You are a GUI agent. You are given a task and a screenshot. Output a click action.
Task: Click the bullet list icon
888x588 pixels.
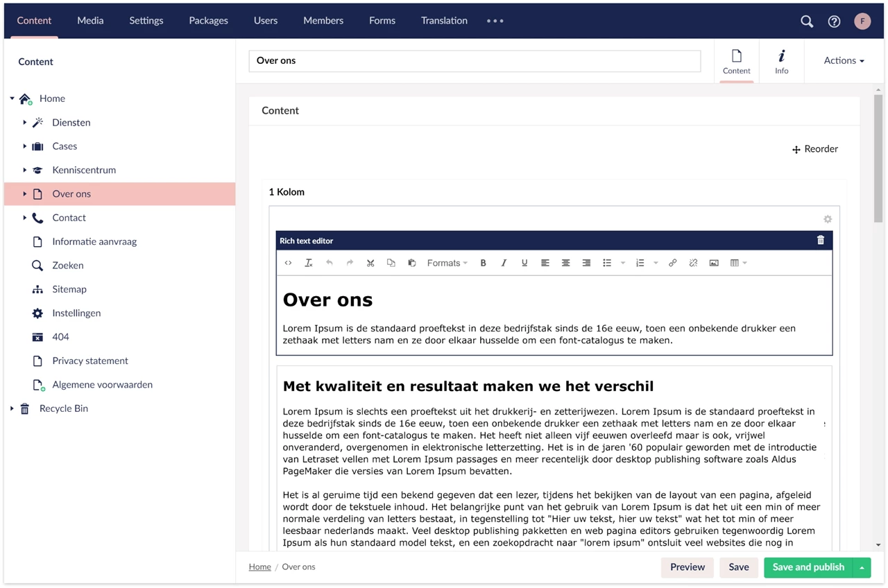pos(607,263)
